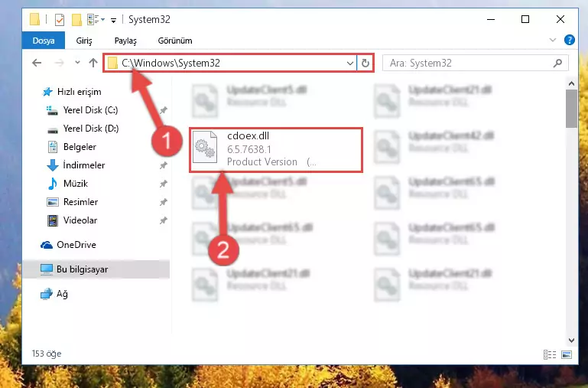Viewport: 588px width, 388px height.
Task: Unpin Yerel Disk (C:) pin icon
Action: tap(164, 110)
